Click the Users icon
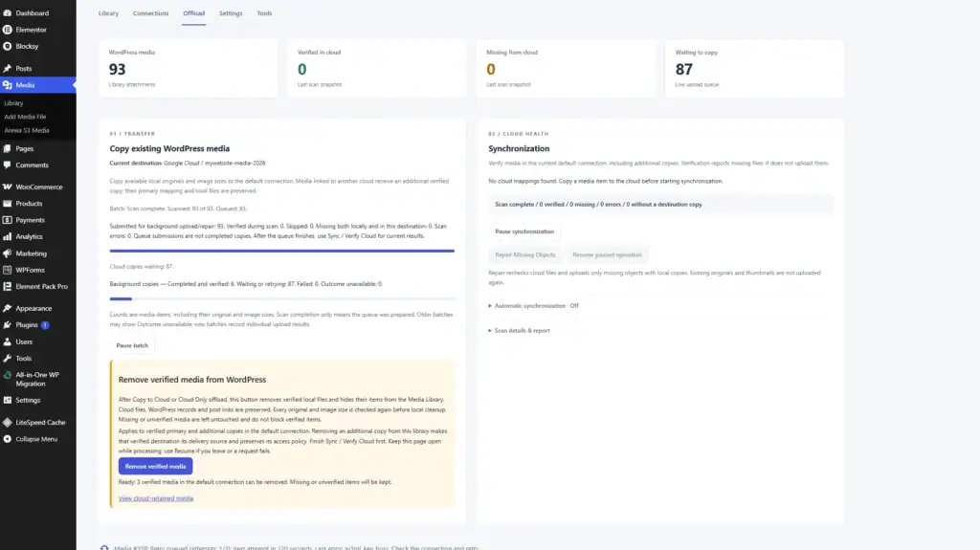 (7, 341)
